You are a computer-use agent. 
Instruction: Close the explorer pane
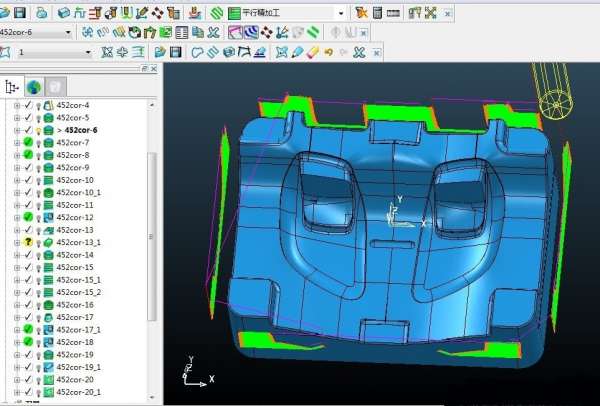pos(153,68)
